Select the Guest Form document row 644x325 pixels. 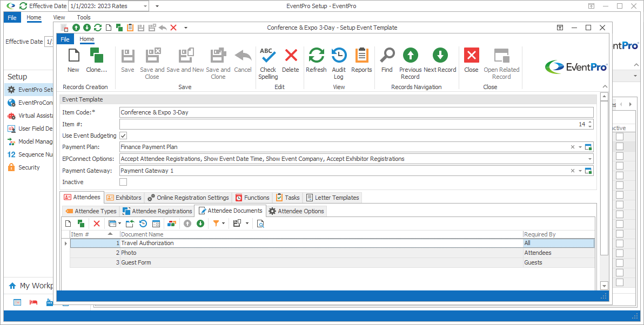click(332, 262)
